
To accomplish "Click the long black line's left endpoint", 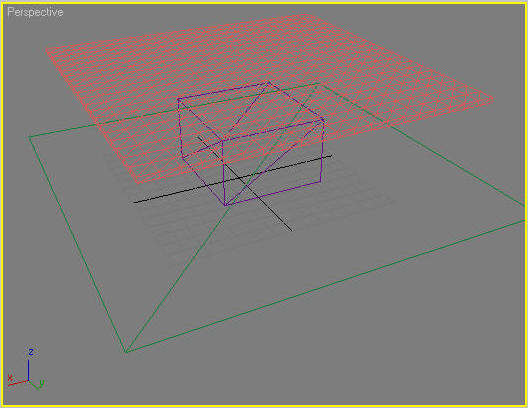I will 134,203.
